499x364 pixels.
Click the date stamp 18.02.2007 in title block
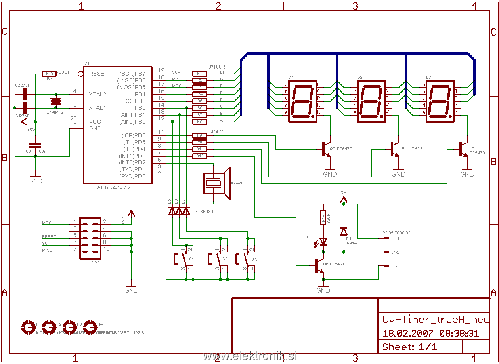408,333
